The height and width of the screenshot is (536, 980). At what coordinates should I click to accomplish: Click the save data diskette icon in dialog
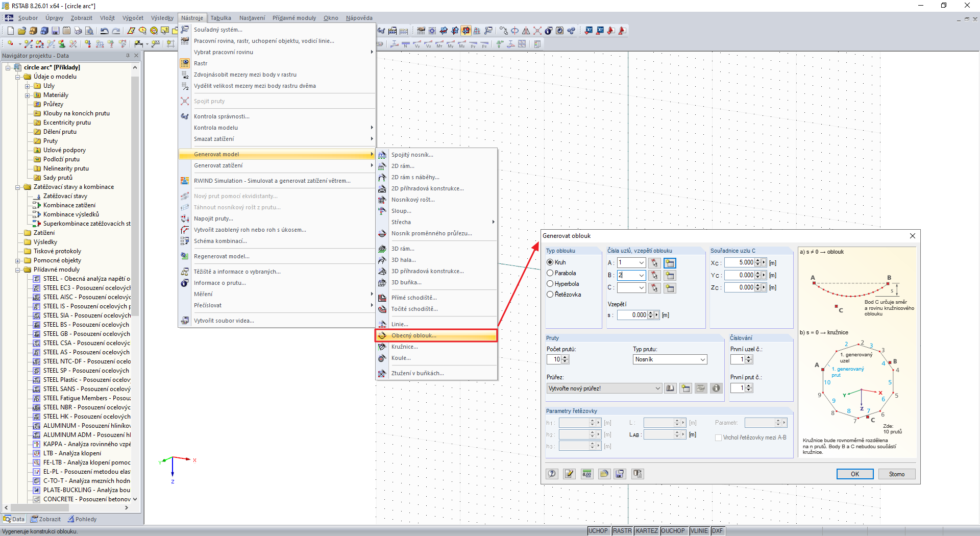(x=620, y=474)
